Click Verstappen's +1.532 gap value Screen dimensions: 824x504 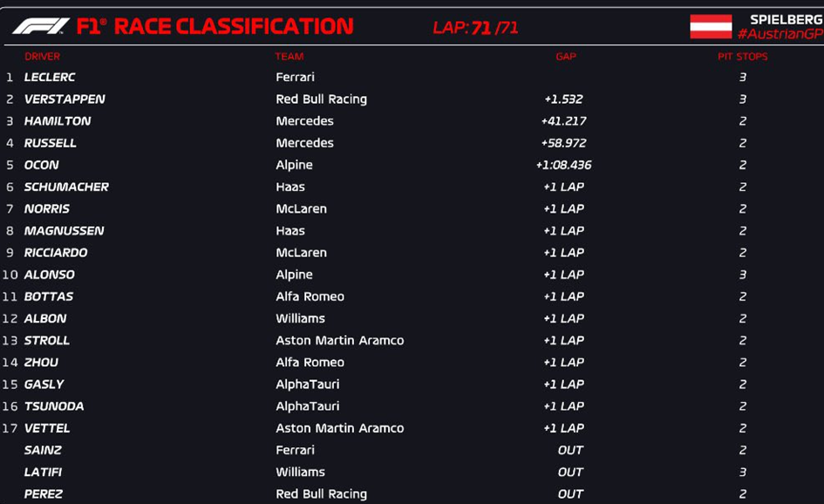tap(563, 99)
